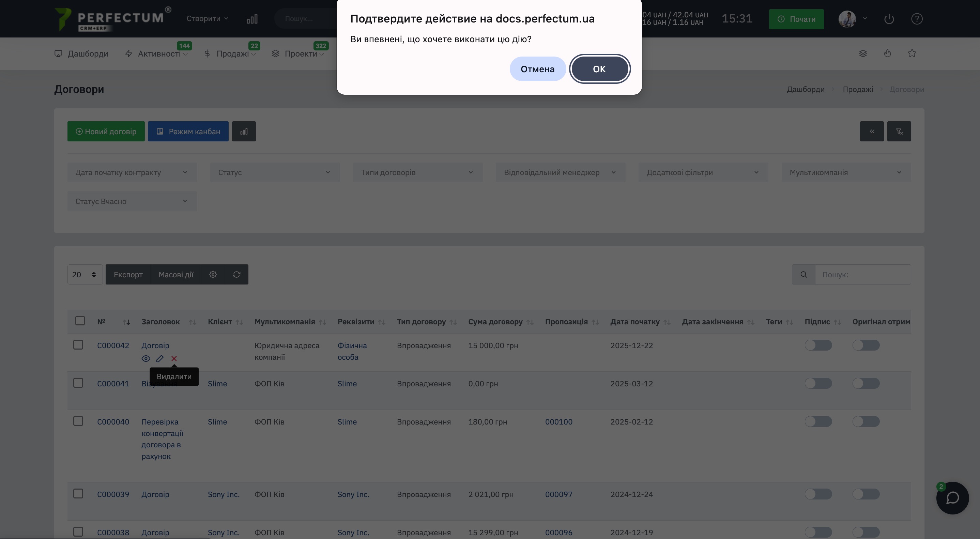Collapse filters with double-chevron button
Image resolution: width=980 pixels, height=539 pixels.
coord(872,132)
